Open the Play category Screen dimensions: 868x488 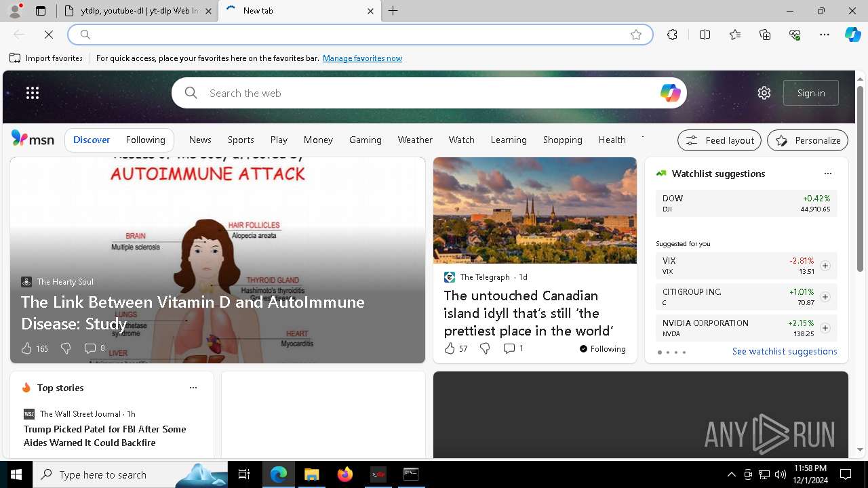(279, 140)
